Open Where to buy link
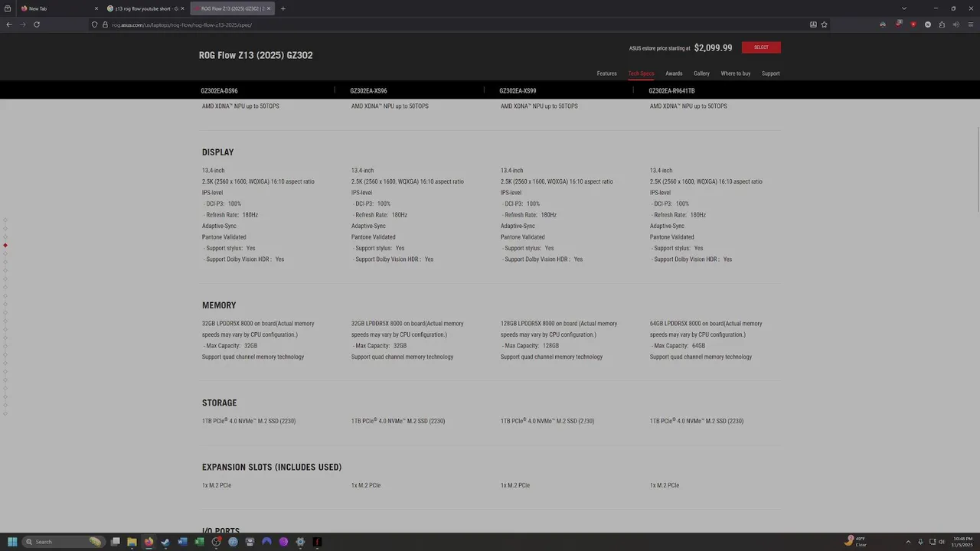The width and height of the screenshot is (980, 551). [x=735, y=73]
